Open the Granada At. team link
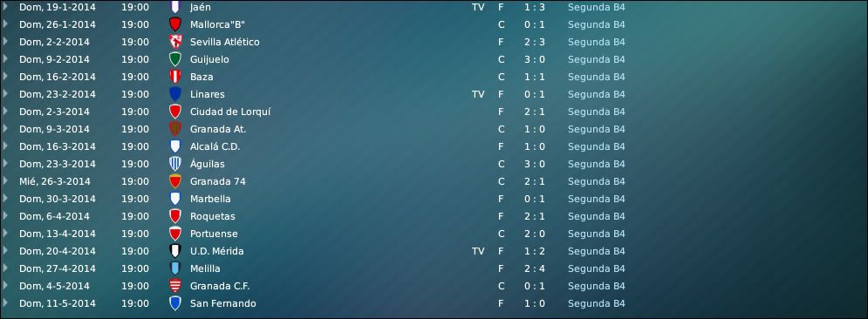 (x=217, y=129)
